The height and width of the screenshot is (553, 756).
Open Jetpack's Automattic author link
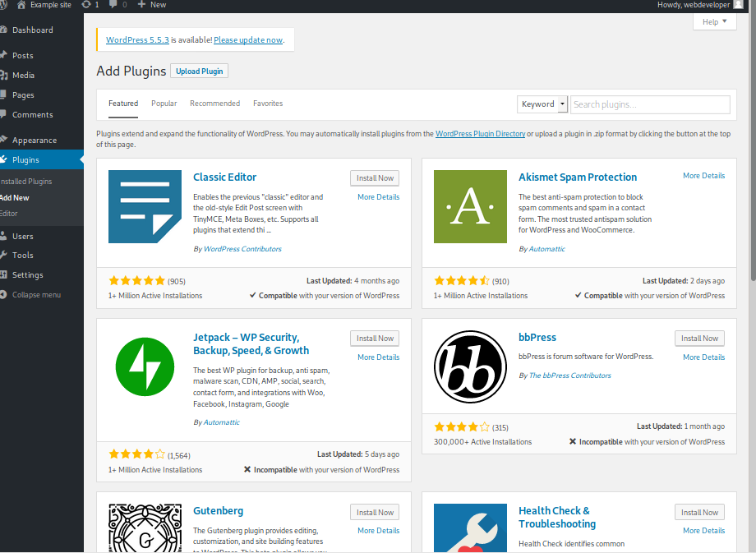pos(221,422)
